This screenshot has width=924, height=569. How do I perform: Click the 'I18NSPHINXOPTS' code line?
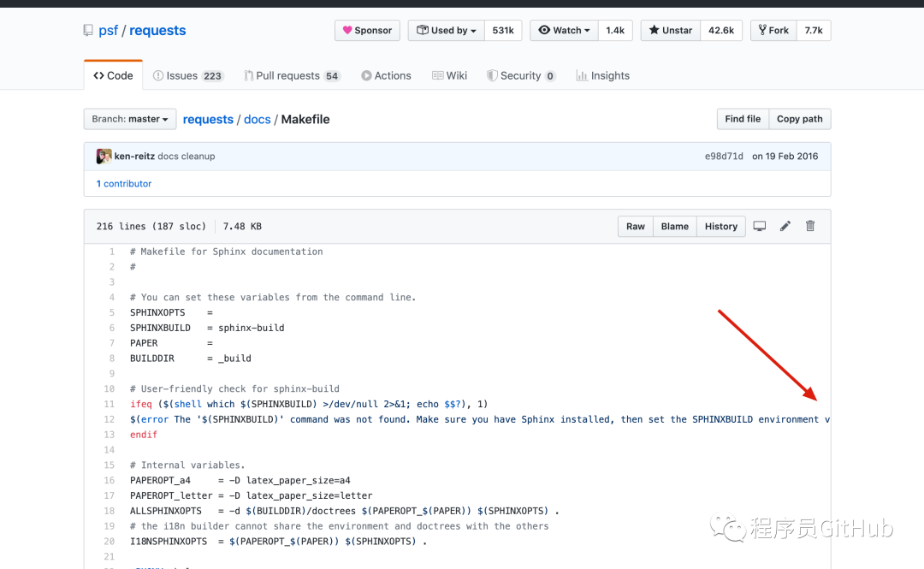278,542
